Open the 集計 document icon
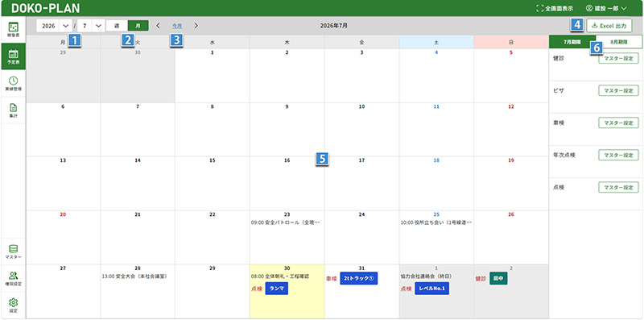The image size is (644, 320). 13,110
